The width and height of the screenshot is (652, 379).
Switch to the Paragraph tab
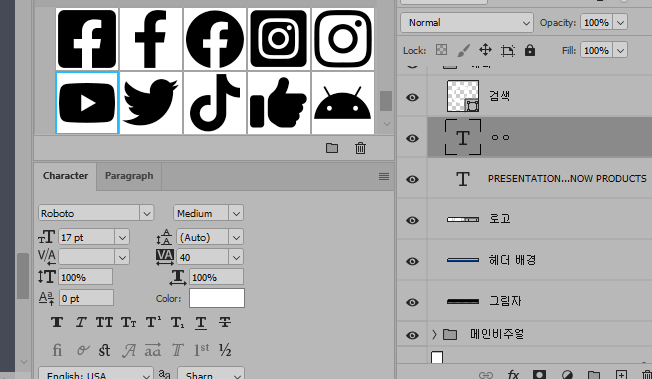(129, 176)
